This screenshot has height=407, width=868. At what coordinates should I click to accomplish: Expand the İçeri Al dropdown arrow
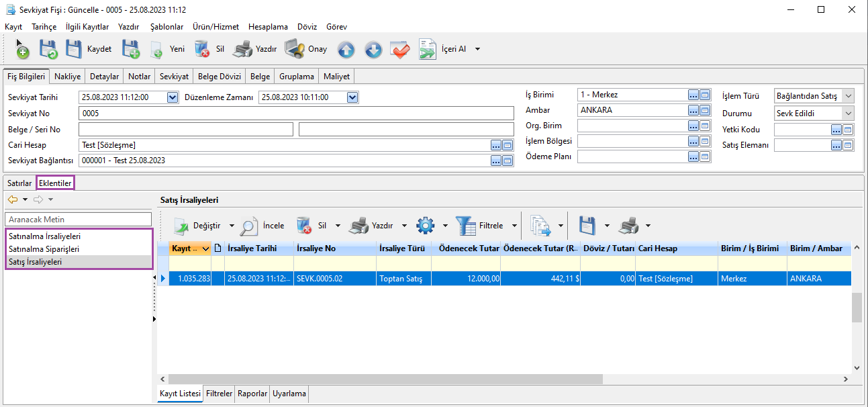tap(477, 49)
